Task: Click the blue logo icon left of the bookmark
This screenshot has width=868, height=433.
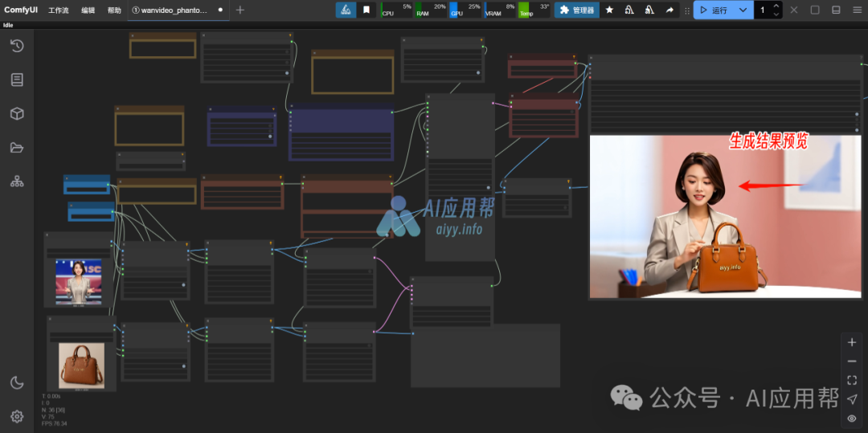Action: point(346,10)
